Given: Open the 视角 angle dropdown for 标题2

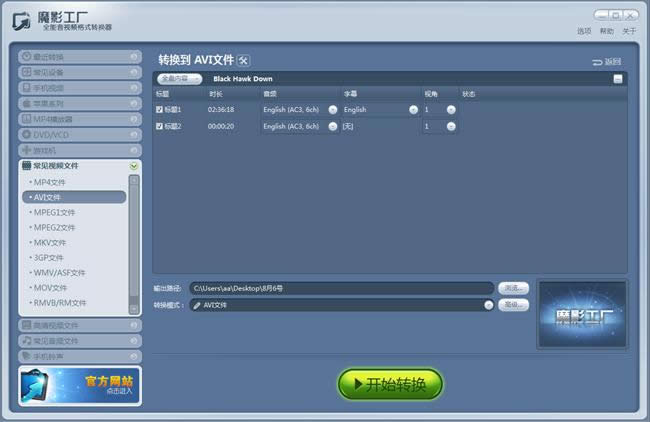Looking at the screenshot, I should 450,126.
